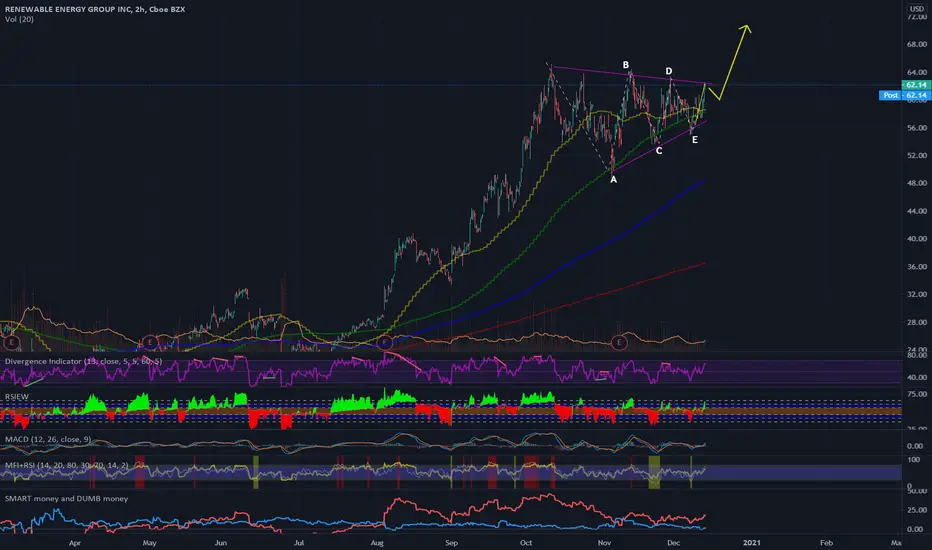Click the Oct label on time axis

pos(525,543)
